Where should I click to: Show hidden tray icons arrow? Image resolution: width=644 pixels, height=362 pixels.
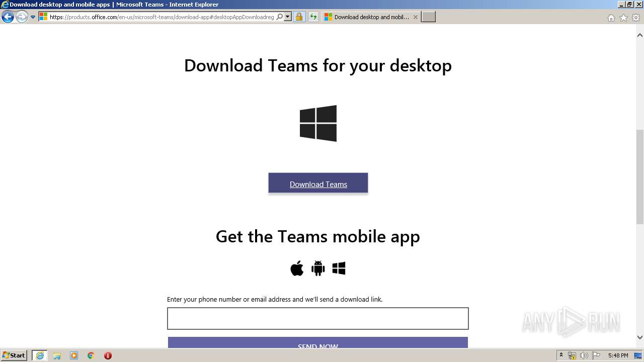561,355
